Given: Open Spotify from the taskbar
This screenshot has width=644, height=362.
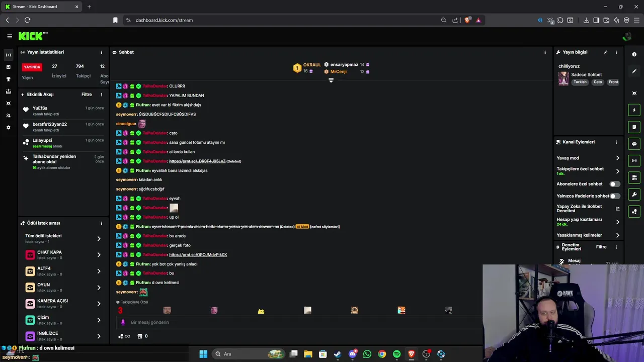Looking at the screenshot, I should [396, 354].
